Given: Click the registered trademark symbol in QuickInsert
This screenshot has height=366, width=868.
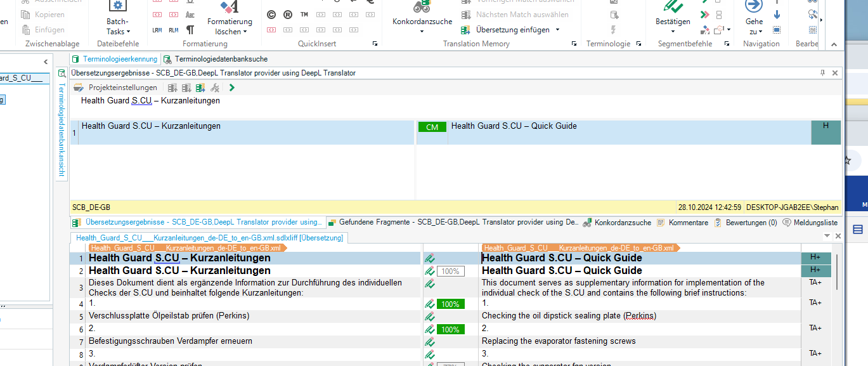Looking at the screenshot, I should coord(287,14).
